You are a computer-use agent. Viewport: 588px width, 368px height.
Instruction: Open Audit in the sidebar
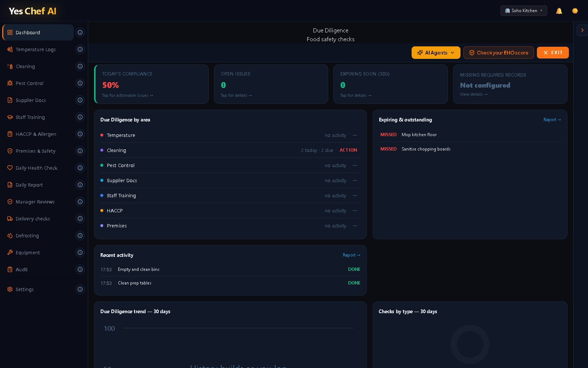(38, 269)
